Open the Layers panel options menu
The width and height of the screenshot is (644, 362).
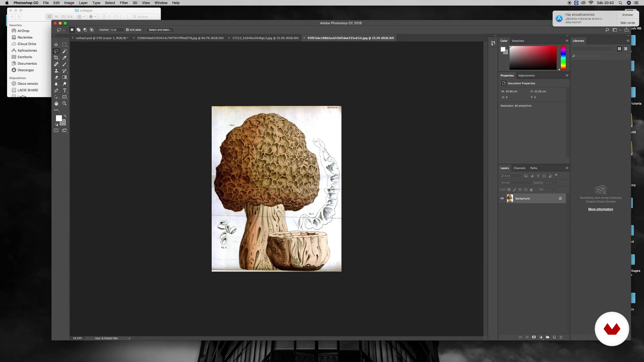point(567,168)
